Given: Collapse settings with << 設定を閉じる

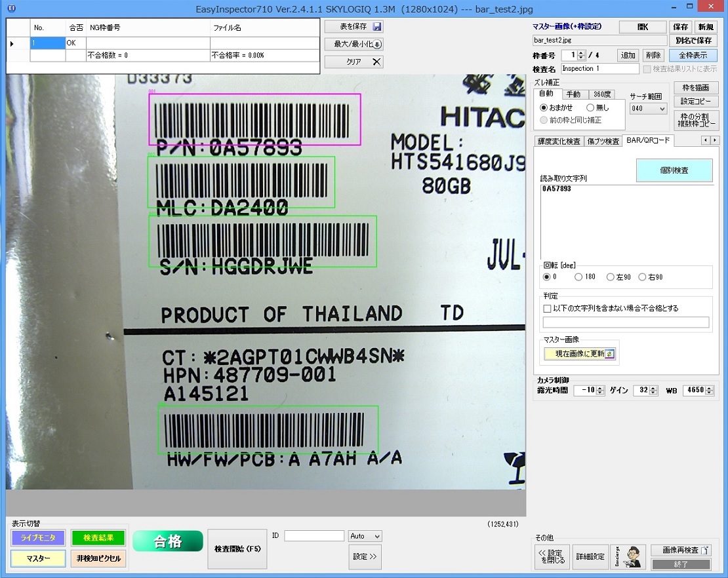Looking at the screenshot, I should click(552, 556).
